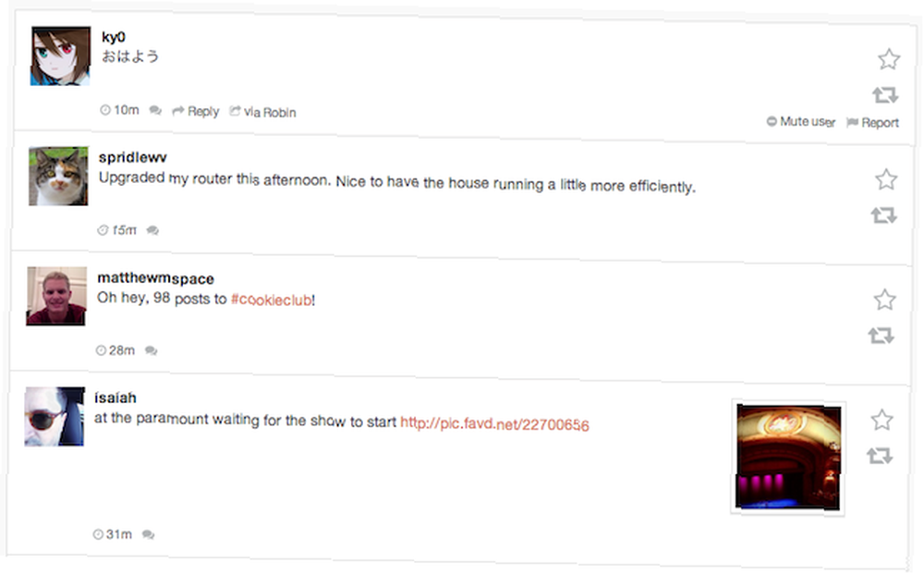924x574 pixels.
Task: Click the spridlewv cat avatar
Action: point(58,177)
